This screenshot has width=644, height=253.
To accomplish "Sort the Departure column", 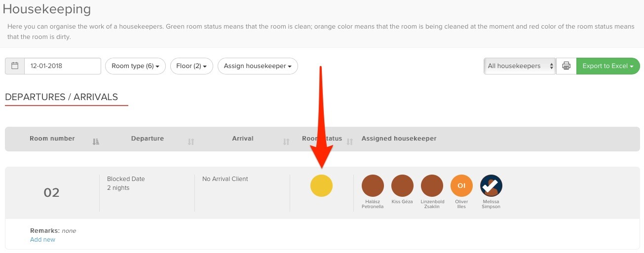I will [191, 142].
